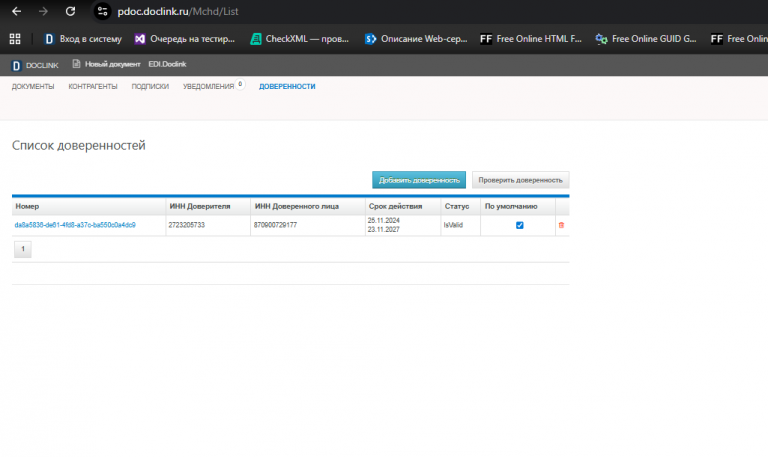
Task: Click the date 23.11.2027
Action: pos(384,229)
